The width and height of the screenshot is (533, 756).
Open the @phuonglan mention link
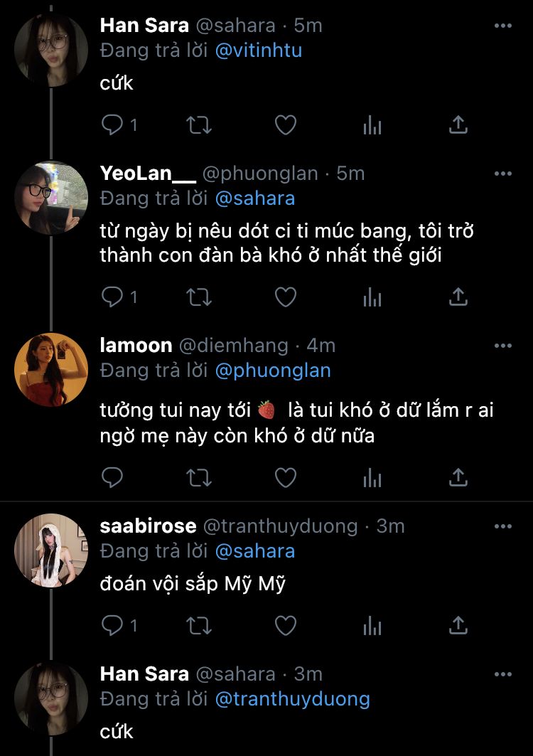[x=272, y=371]
